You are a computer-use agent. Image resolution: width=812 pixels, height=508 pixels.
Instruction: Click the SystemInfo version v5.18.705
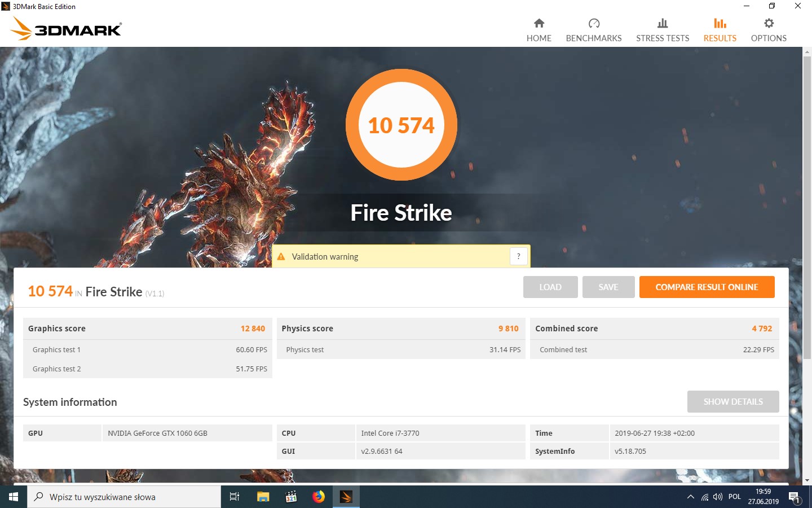coord(630,451)
